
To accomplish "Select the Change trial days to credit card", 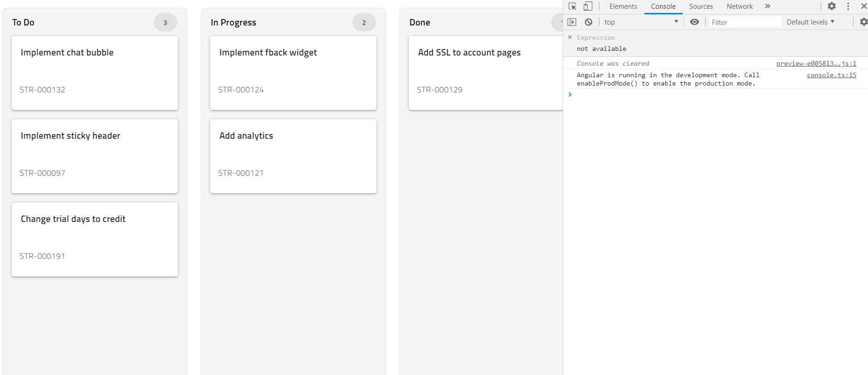I will pyautogui.click(x=95, y=240).
